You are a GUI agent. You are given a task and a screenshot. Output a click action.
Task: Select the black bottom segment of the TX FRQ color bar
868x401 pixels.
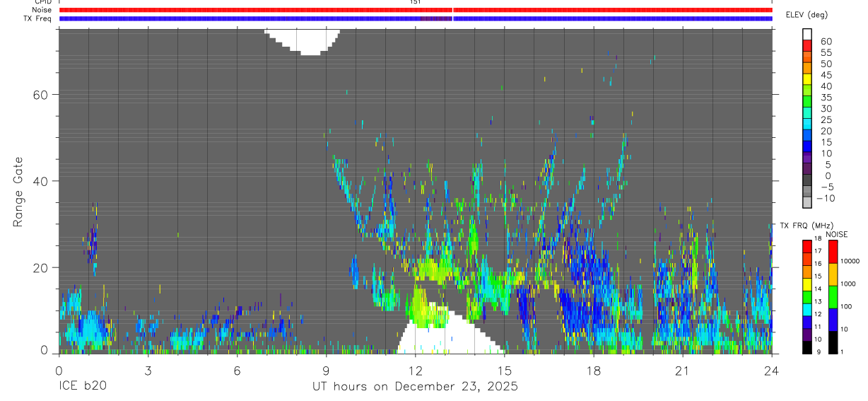tap(807, 347)
